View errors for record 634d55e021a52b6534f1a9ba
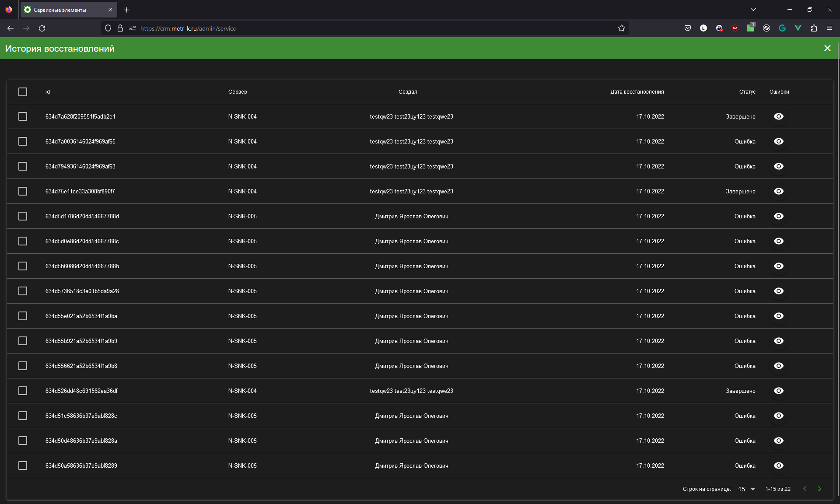Image resolution: width=840 pixels, height=504 pixels. tap(779, 316)
